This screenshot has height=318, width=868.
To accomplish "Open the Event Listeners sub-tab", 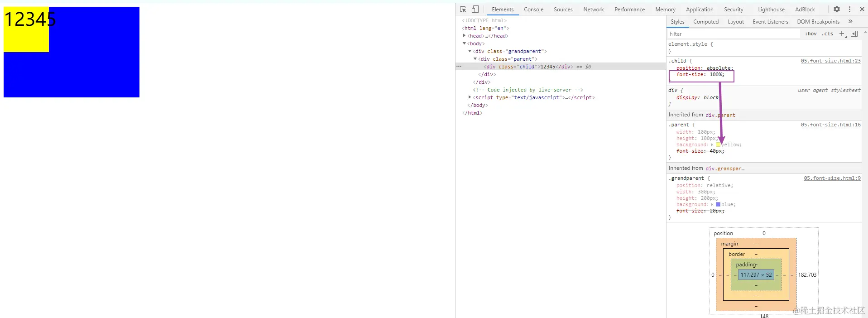I will 770,22.
